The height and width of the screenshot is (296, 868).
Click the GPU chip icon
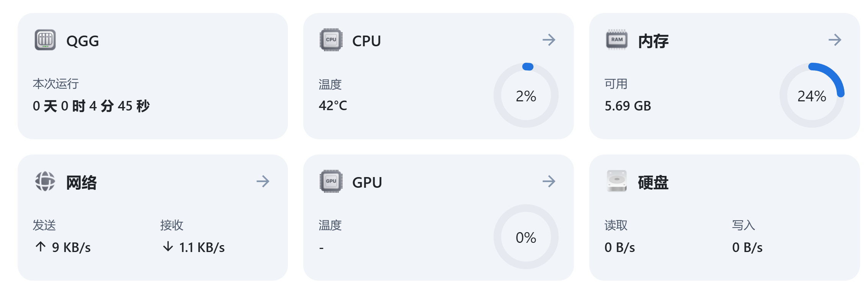coord(331,181)
